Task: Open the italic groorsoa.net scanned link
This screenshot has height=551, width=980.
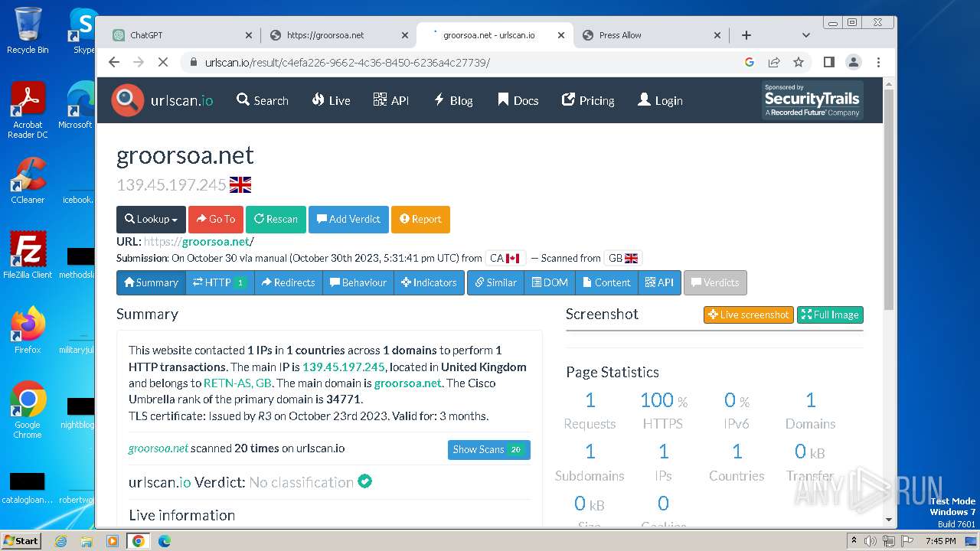Action: click(x=158, y=448)
